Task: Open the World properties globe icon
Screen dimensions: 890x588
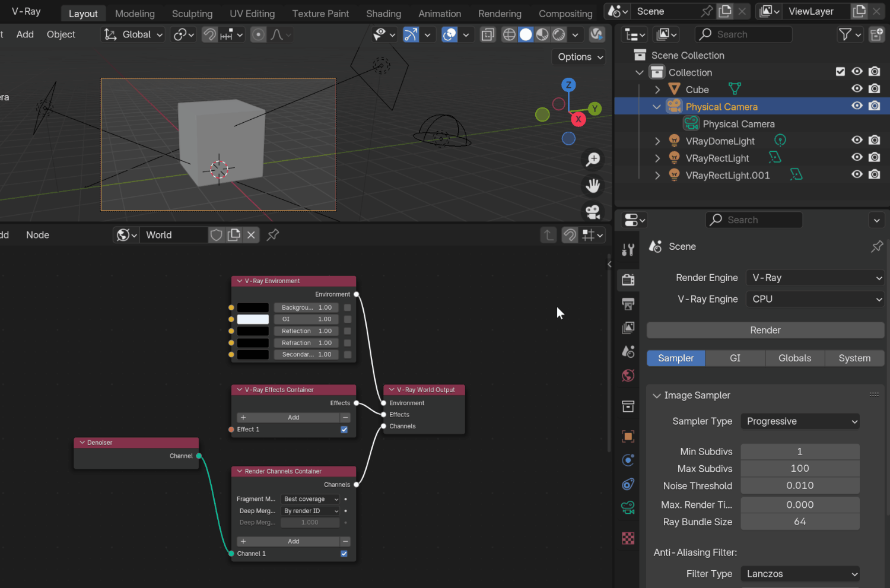Action: (628, 376)
